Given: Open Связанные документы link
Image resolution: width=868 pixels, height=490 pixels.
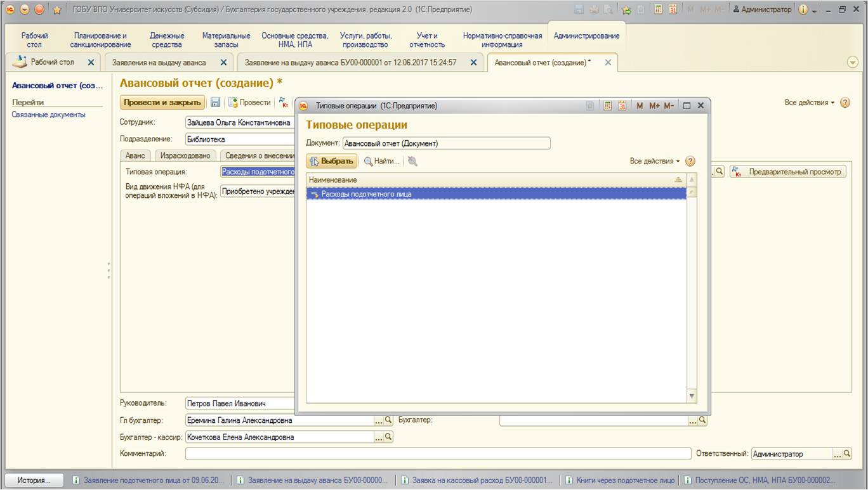Looking at the screenshot, I should [x=48, y=115].
